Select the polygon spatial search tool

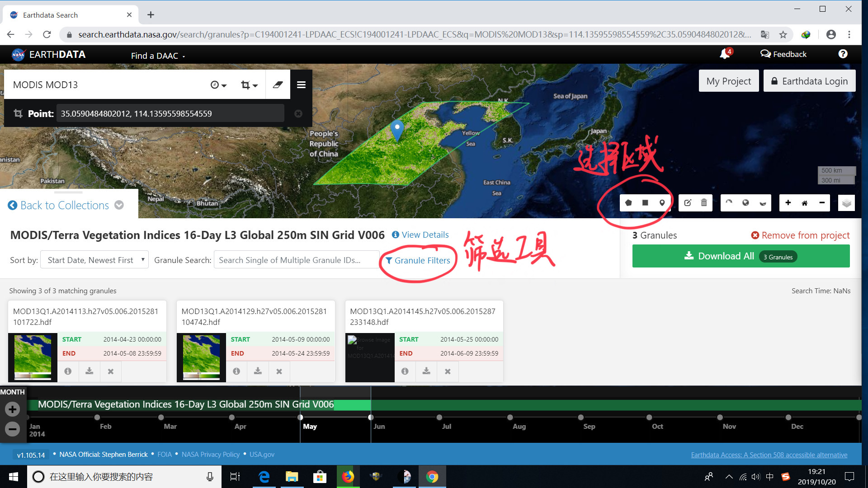click(x=628, y=203)
